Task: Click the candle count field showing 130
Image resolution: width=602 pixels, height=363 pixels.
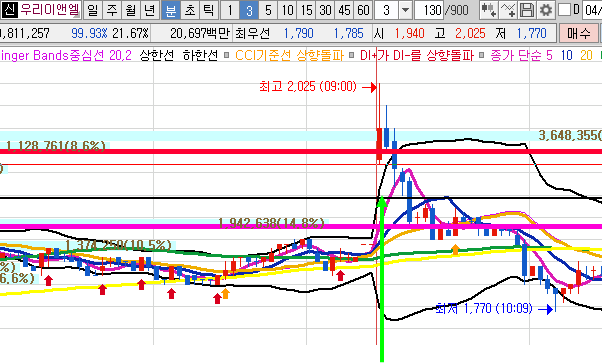Action: point(429,10)
